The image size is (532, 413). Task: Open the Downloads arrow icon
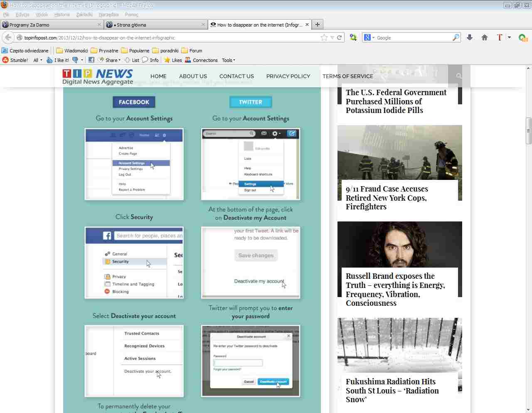tap(470, 37)
